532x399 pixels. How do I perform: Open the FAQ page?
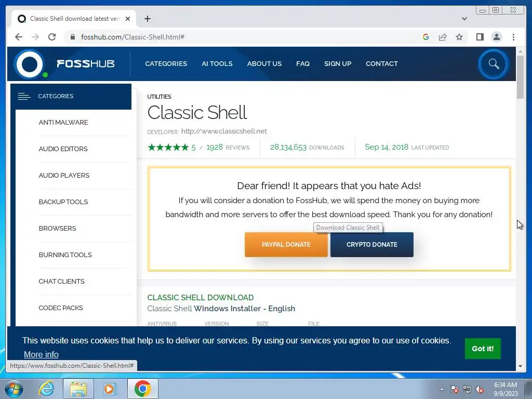[303, 64]
